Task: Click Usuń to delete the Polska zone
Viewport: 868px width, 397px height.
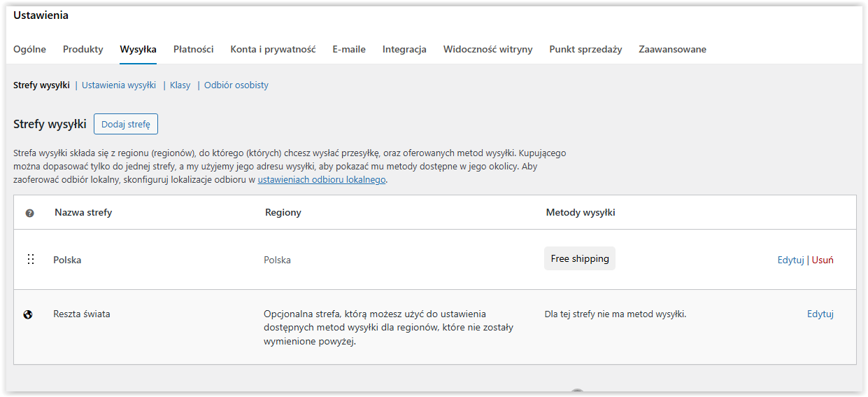Action: point(823,260)
